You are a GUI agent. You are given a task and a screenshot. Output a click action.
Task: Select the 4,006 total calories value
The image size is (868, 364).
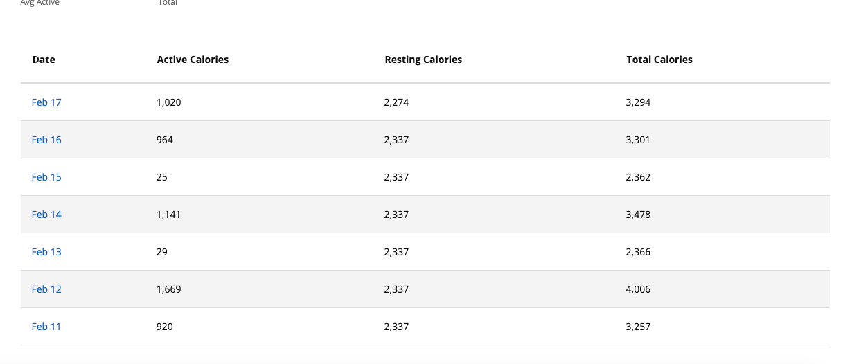click(638, 289)
